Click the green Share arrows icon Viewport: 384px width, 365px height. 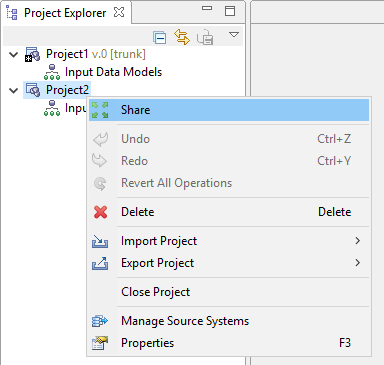point(100,110)
